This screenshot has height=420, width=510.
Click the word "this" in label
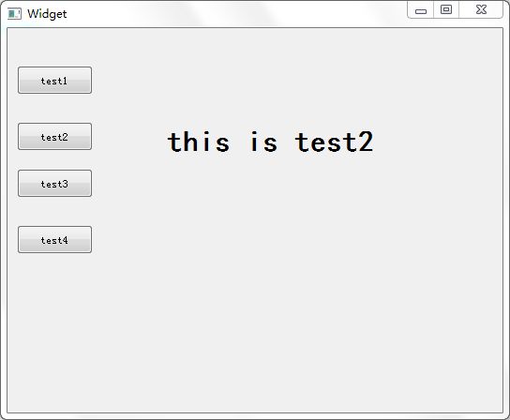click(199, 142)
